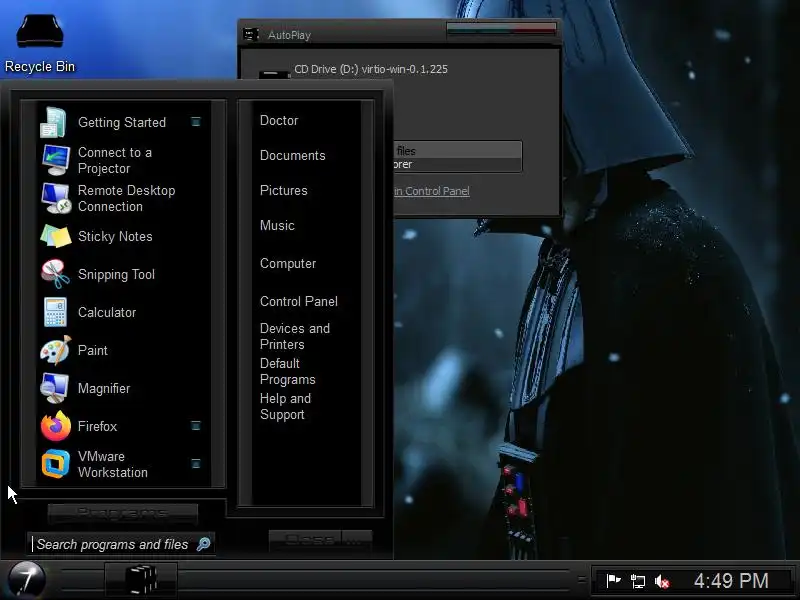Screen dimensions: 800x600
Task: Open Documents from the Start menu
Action: coord(292,155)
